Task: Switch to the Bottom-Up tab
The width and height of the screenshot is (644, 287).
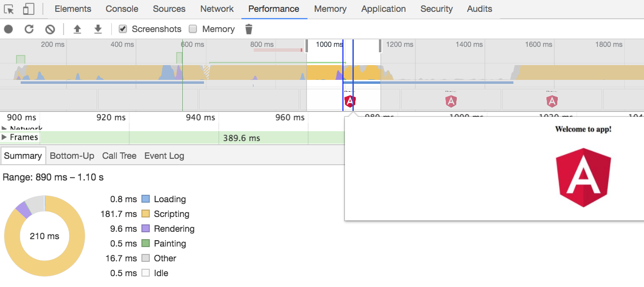Action: [72, 156]
